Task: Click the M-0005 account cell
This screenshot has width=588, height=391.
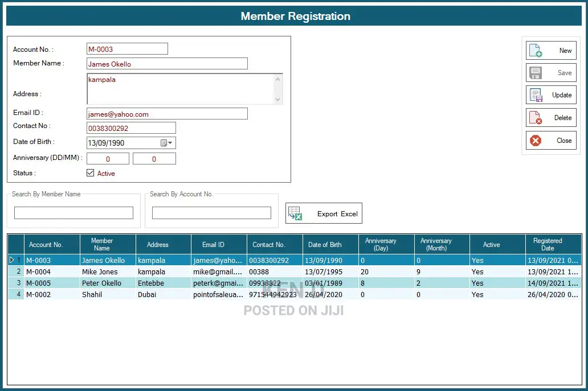Action: pos(52,283)
